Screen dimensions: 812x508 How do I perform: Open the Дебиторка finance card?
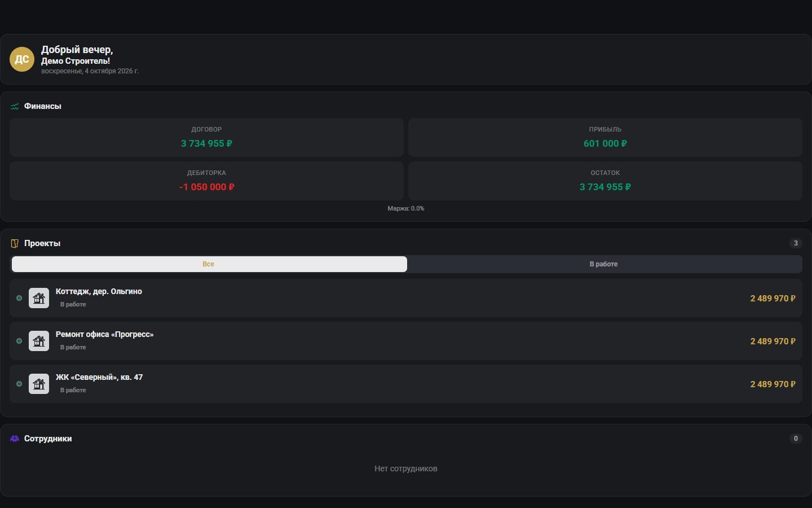(206, 181)
